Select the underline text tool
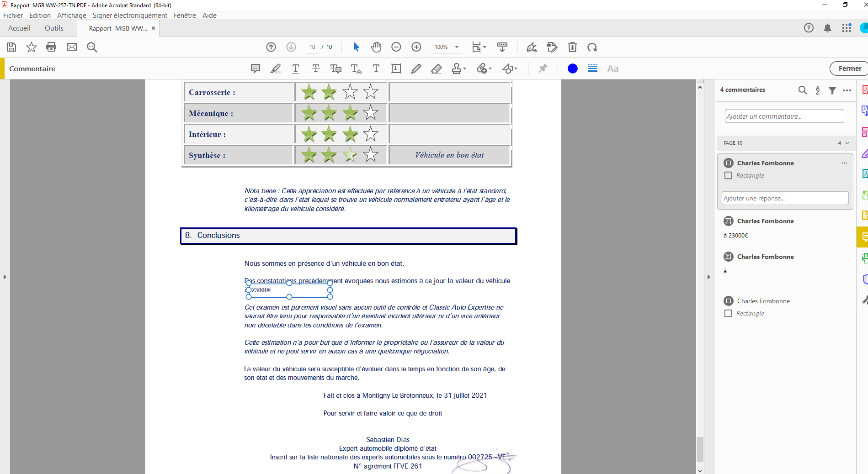868x474 pixels. [x=296, y=68]
